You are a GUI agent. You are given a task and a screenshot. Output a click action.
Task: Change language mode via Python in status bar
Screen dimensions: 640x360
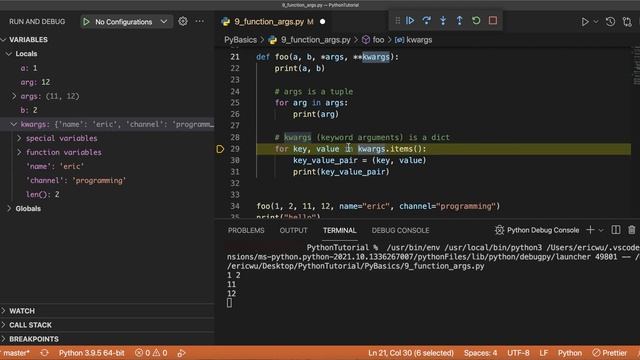[570, 353]
